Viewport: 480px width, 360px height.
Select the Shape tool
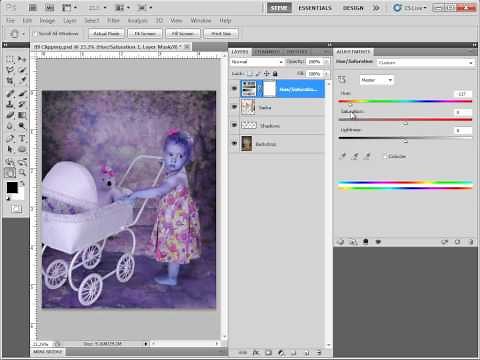(22, 149)
